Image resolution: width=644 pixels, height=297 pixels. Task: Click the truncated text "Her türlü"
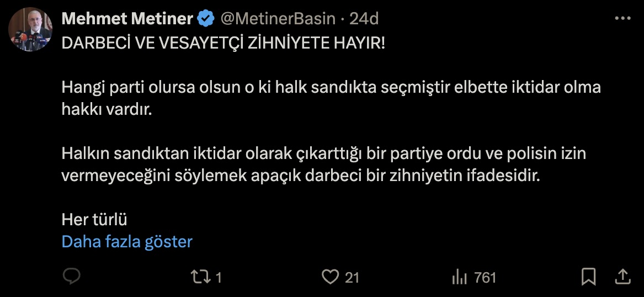[94, 220]
